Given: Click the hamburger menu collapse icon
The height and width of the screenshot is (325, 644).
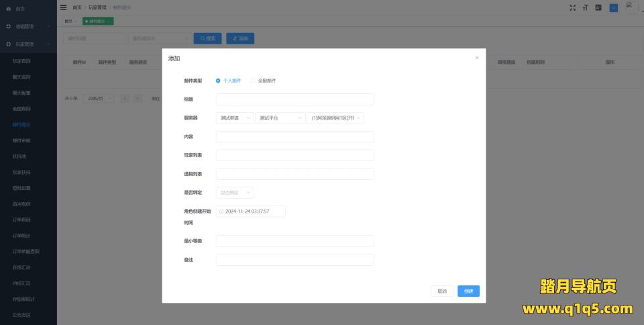Looking at the screenshot, I should [64, 7].
